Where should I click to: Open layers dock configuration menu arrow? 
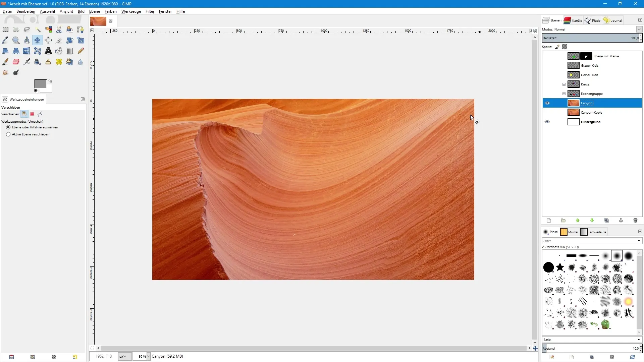tap(640, 20)
